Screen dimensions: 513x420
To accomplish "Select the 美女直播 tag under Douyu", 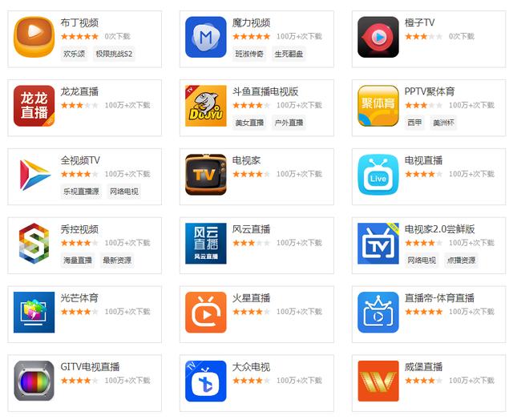I will tap(249, 123).
